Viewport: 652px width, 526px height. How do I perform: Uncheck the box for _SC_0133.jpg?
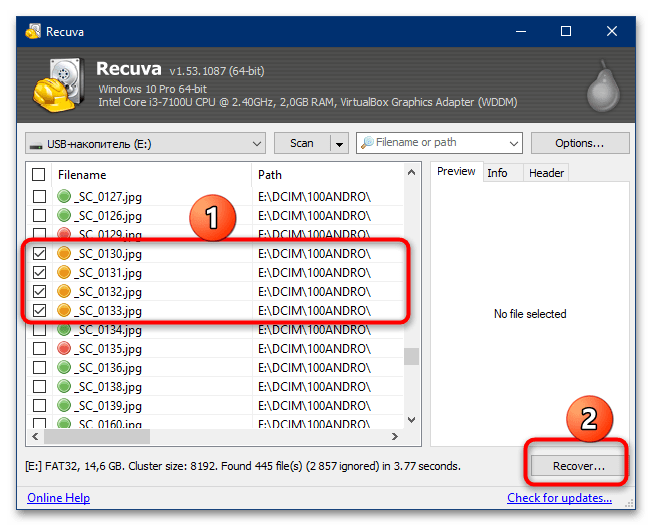[x=39, y=311]
